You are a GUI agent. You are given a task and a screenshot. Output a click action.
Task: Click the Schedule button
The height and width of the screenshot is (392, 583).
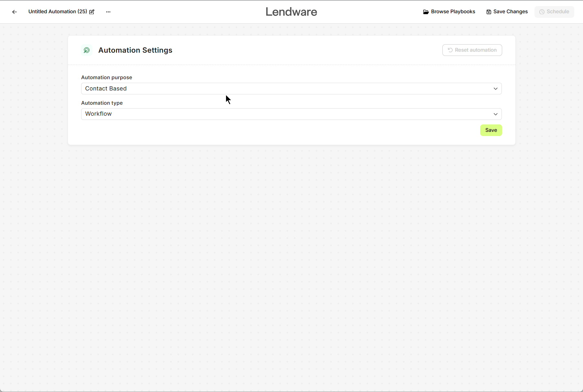[x=554, y=12]
